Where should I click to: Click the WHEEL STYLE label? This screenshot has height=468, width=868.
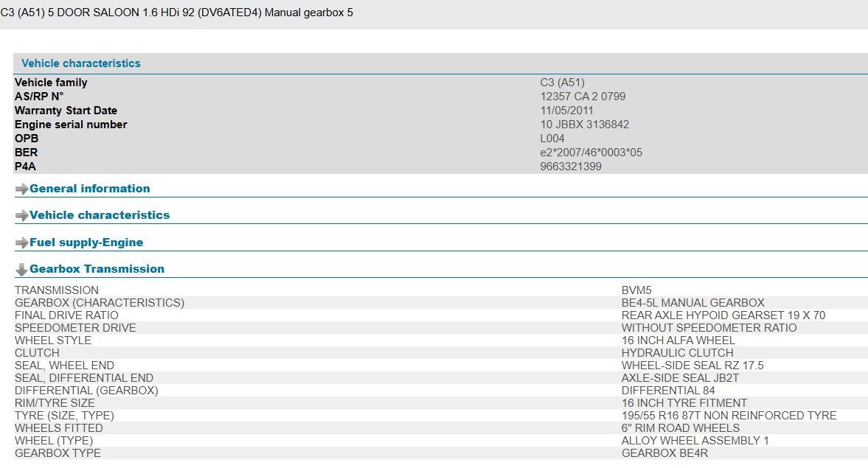click(x=53, y=340)
